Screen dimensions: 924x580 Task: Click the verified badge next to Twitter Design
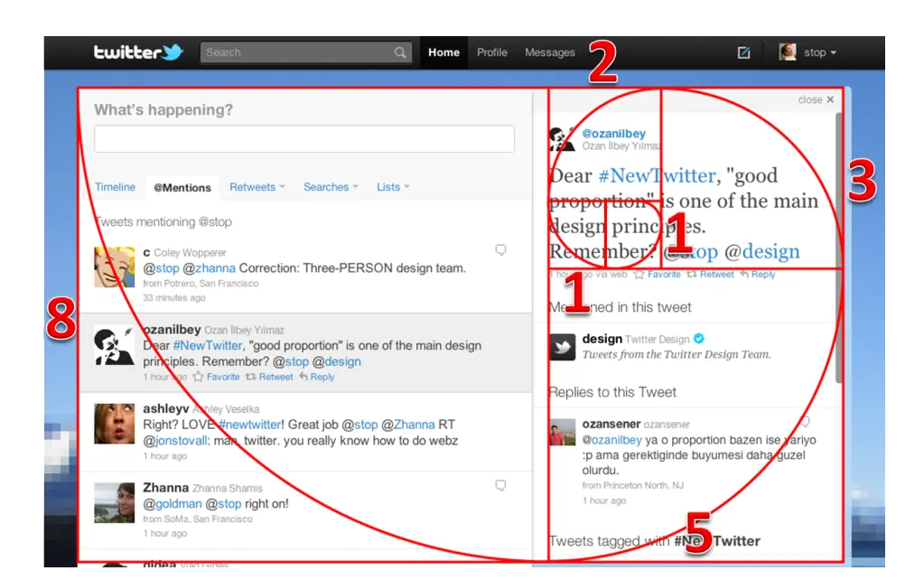(699, 338)
